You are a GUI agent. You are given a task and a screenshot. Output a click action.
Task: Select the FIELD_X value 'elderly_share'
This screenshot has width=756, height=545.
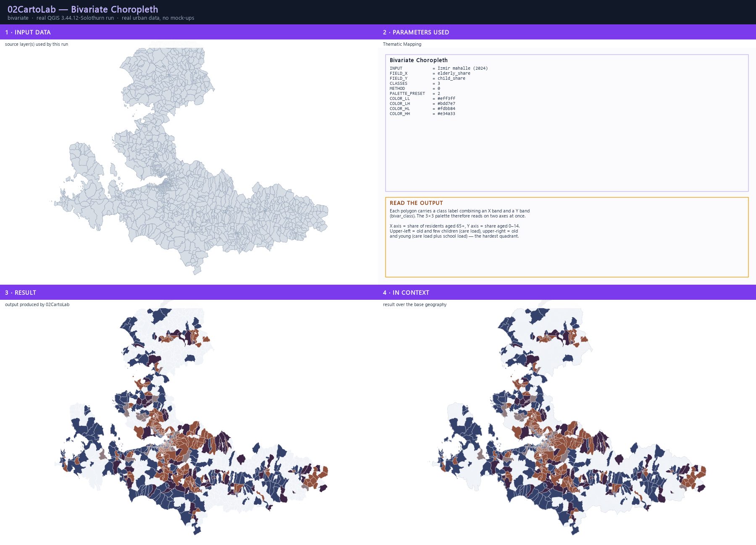[454, 73]
